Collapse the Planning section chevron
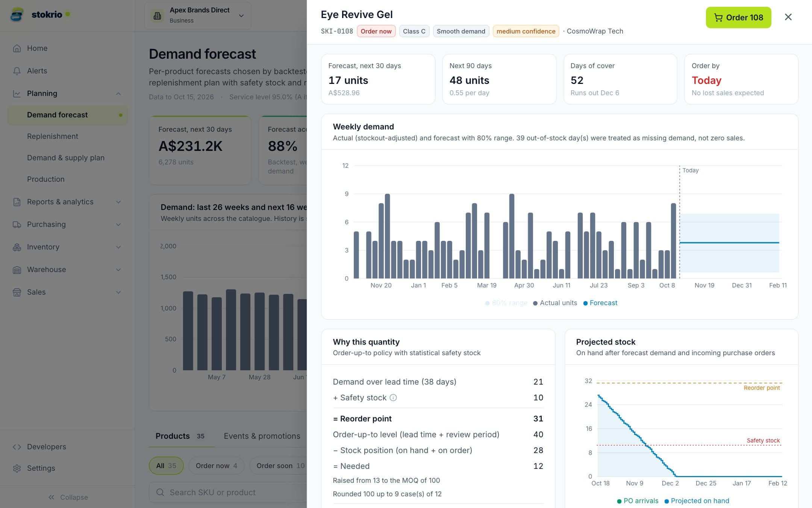 [118, 93]
